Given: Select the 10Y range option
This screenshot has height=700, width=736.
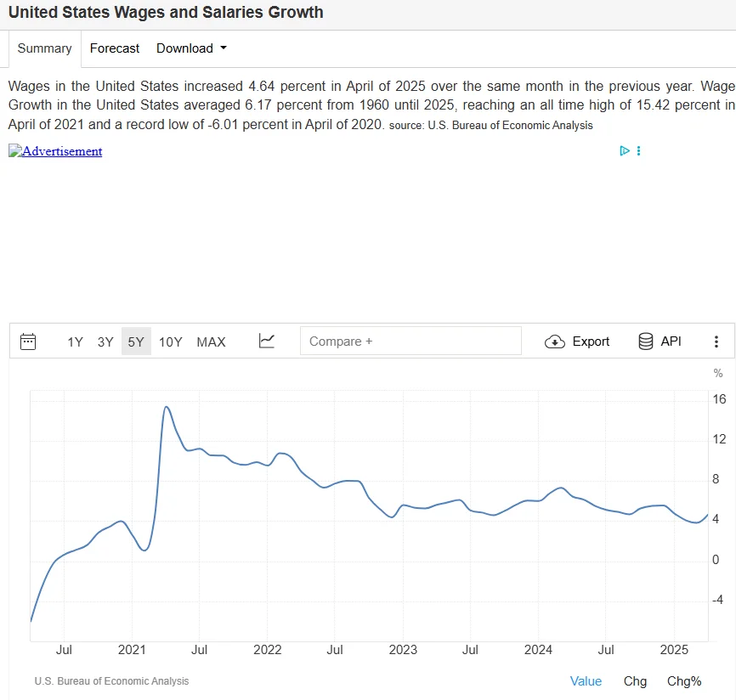Looking at the screenshot, I should pos(170,342).
